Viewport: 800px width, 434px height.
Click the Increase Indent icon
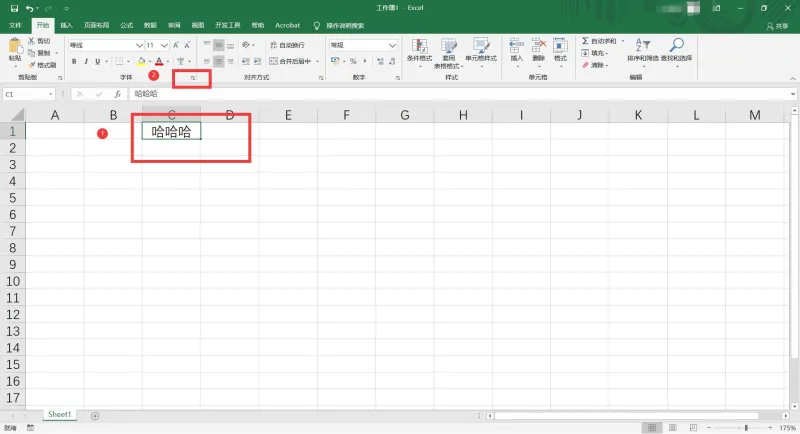(x=258, y=61)
